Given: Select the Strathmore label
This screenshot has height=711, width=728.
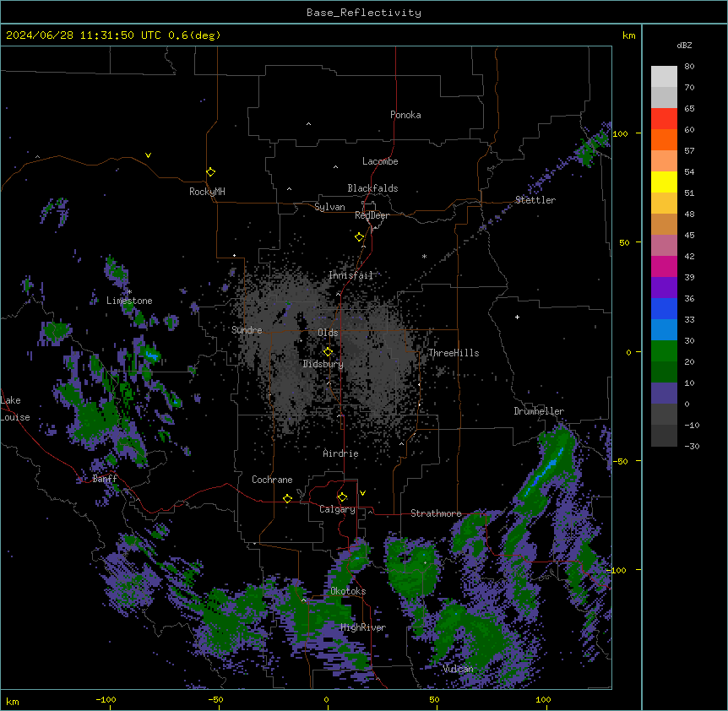Looking at the screenshot, I should (x=436, y=513).
